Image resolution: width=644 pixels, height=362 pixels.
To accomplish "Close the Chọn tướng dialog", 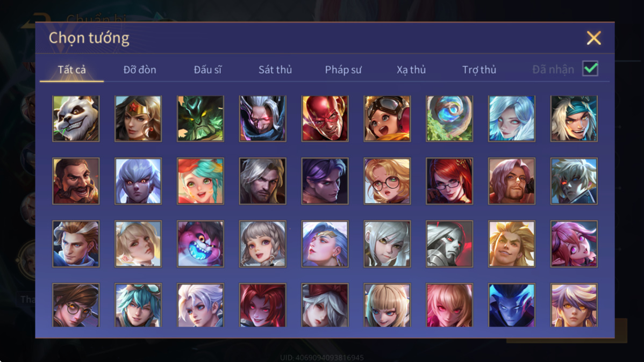I will click(x=593, y=38).
